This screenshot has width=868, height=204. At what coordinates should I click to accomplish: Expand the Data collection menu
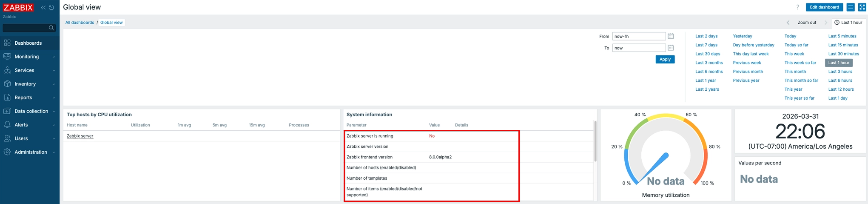pos(29,111)
